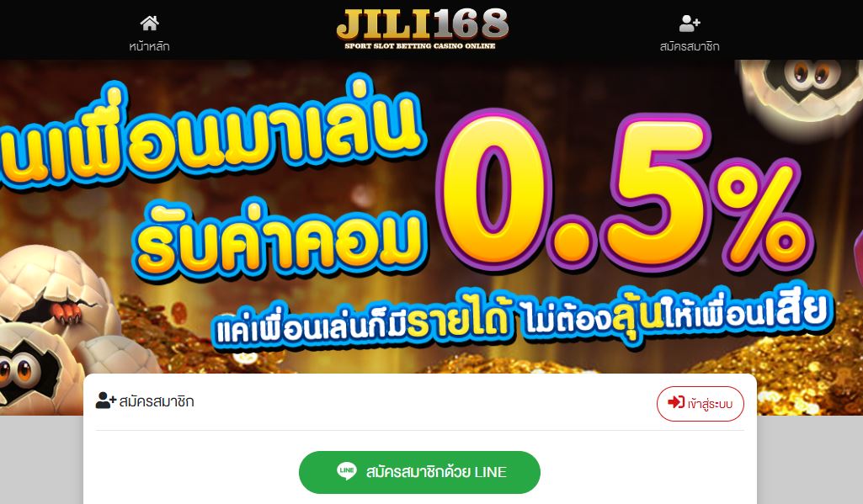The image size is (863, 504).
Task: Click the เข้าสู่ระบบ login button
Action: tap(701, 404)
